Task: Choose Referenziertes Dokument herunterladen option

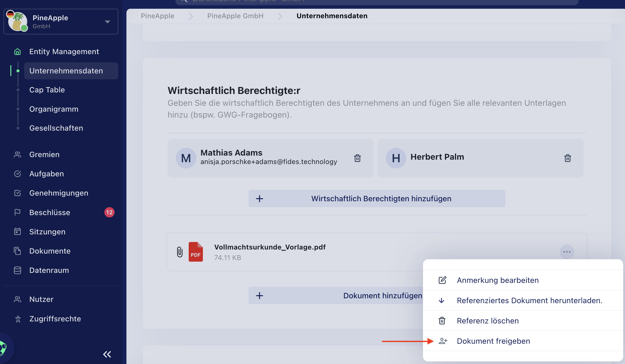Action: coord(529,300)
